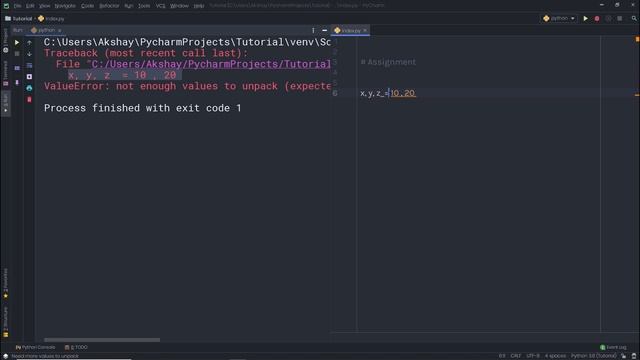Click Tutorial breadcrumb in navigation bar
This screenshot has width=640, height=360.
pos(19,19)
